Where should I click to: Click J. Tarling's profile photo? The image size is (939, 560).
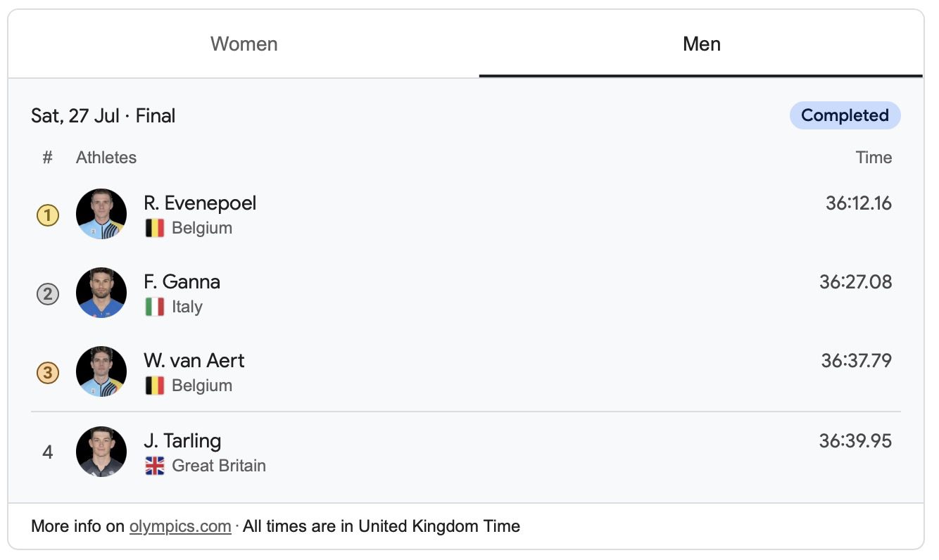tap(101, 452)
